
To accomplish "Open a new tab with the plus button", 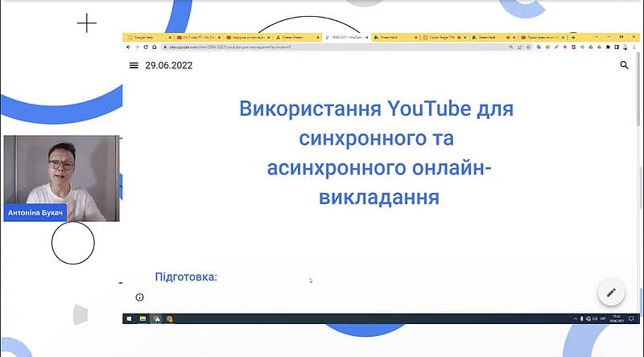I will coord(573,37).
